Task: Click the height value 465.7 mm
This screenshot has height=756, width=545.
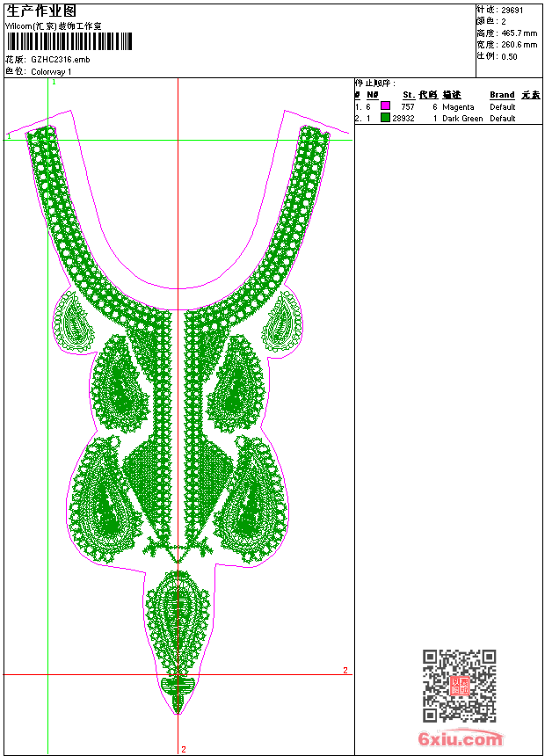Action: (519, 33)
